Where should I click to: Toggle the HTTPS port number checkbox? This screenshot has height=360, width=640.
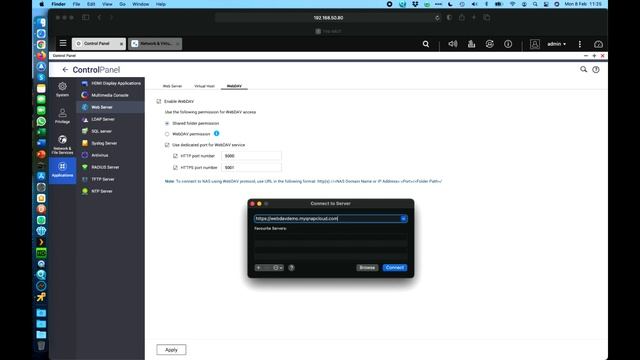pyautogui.click(x=176, y=167)
